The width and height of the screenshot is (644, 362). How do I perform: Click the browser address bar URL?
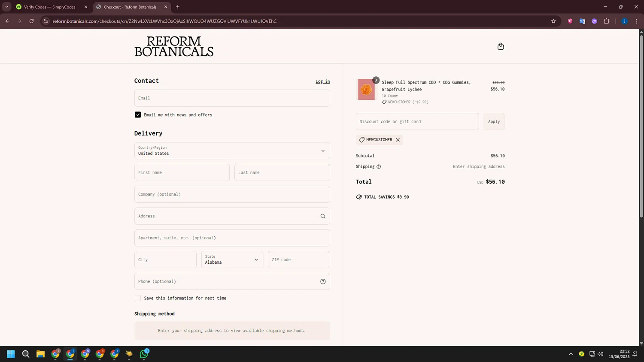tap(164, 21)
